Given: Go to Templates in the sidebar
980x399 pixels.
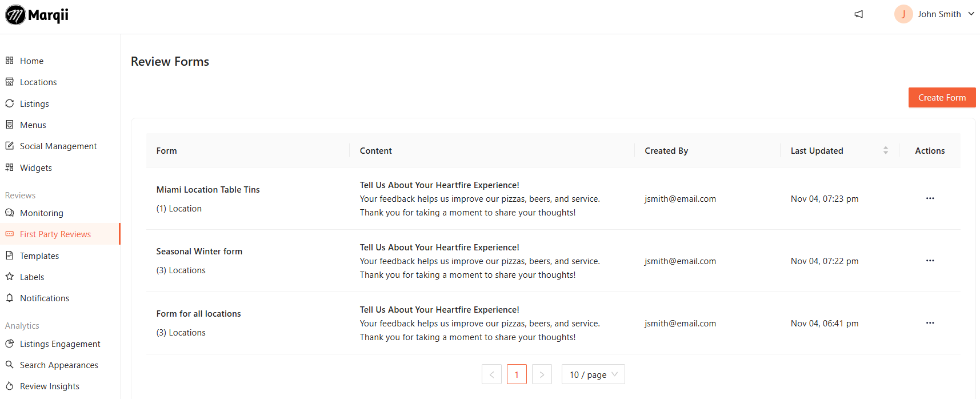Looking at the screenshot, I should pyautogui.click(x=39, y=256).
